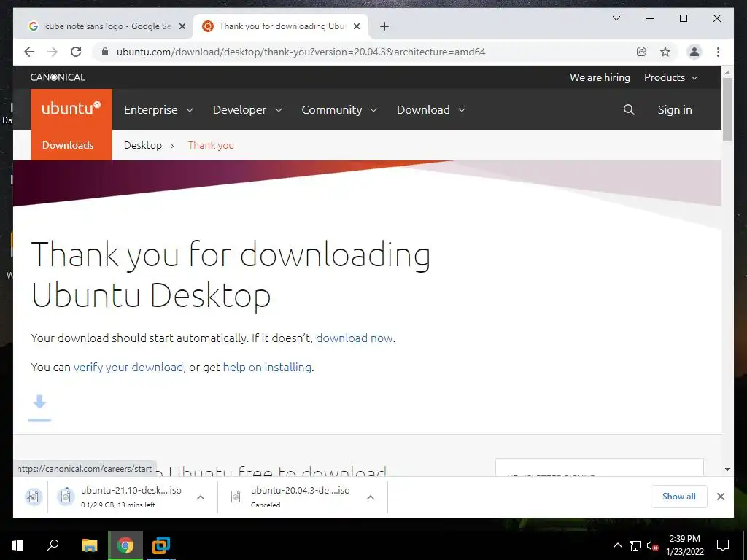Open a new tab with plus button
This screenshot has width=747, height=560.
384,26
